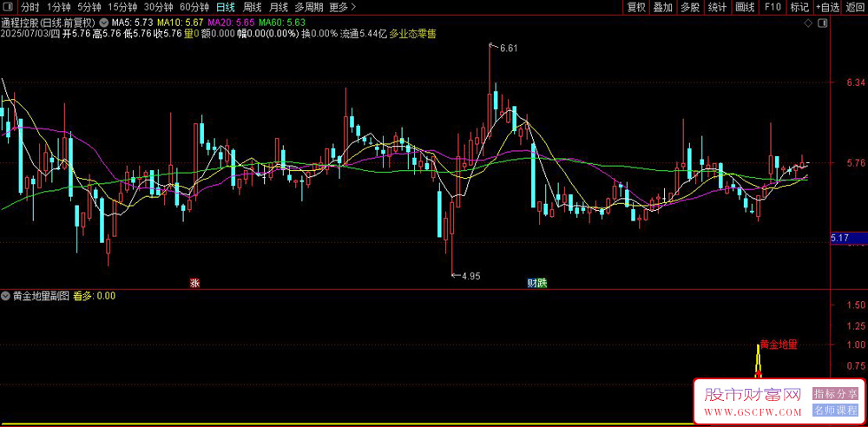Open the 黄金地量副图 indicator dropdown circle
This screenshot has height=427, width=868.
coord(7,296)
